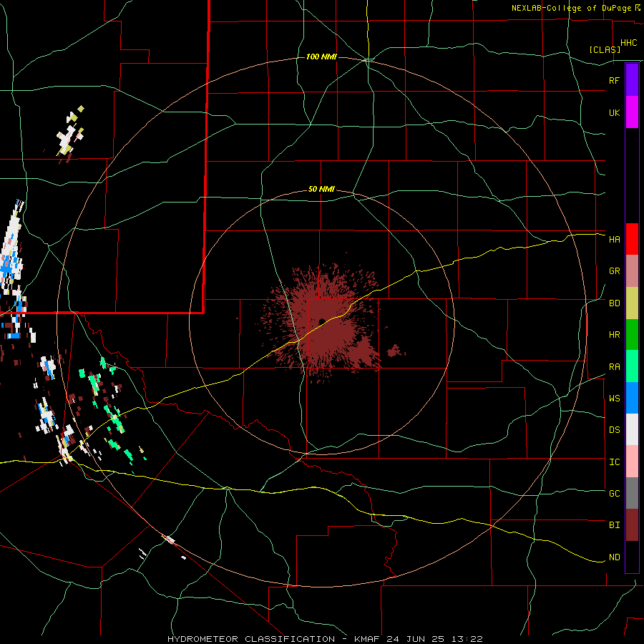Viewport: 644px width, 644px height.
Task: Click the 13:22 timestamp
Action: 466,639
